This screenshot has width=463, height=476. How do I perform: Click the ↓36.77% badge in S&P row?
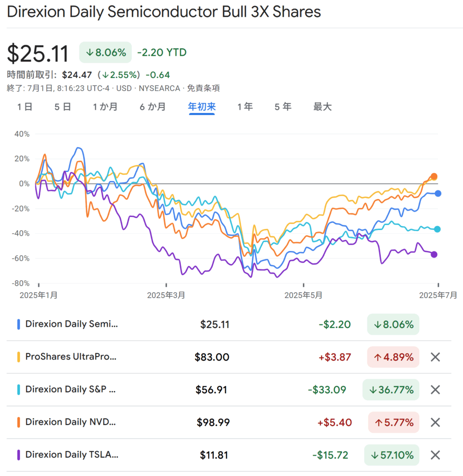click(391, 390)
